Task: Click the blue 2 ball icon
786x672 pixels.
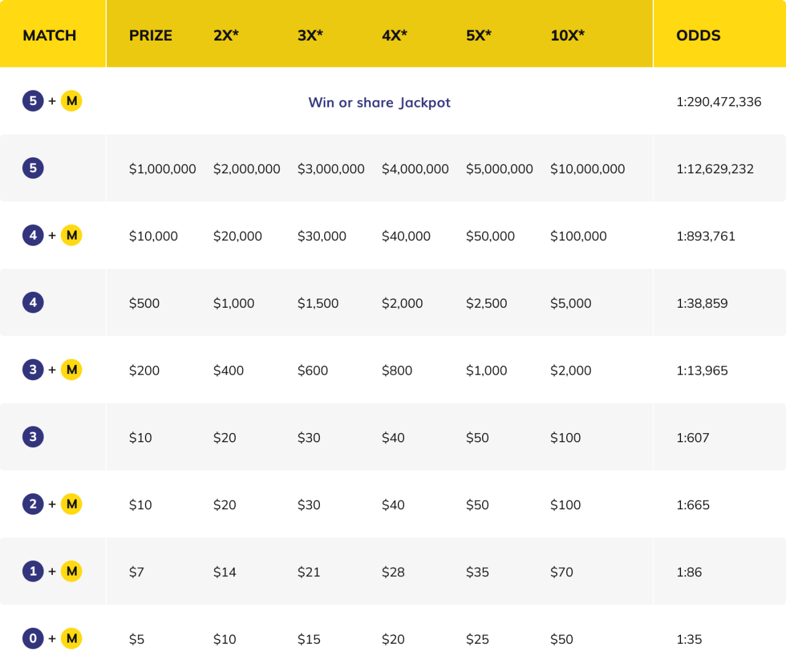Action: (33, 504)
